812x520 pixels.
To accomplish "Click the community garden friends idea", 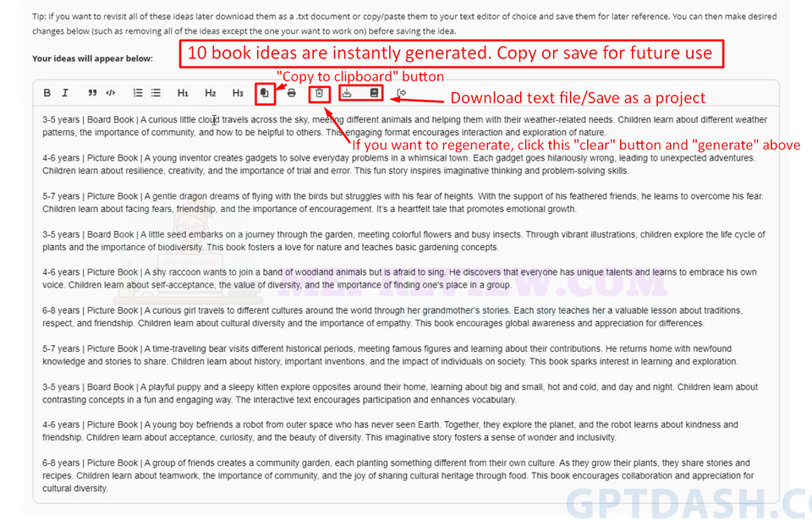I will 398,475.
